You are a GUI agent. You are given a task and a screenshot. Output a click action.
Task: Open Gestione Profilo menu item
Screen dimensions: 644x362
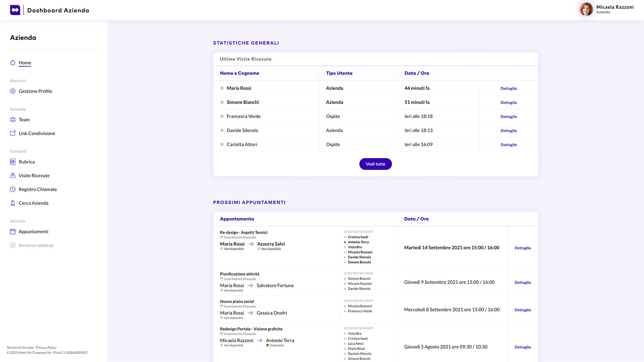(35, 91)
